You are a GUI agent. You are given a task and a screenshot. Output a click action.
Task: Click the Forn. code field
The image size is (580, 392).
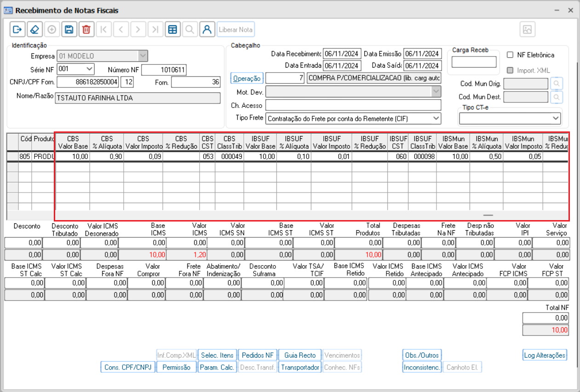tap(196, 82)
